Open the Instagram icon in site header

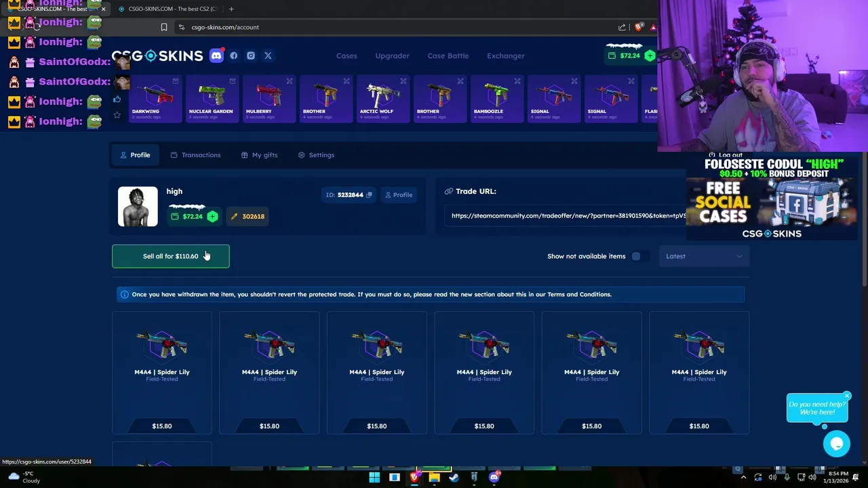pos(251,56)
